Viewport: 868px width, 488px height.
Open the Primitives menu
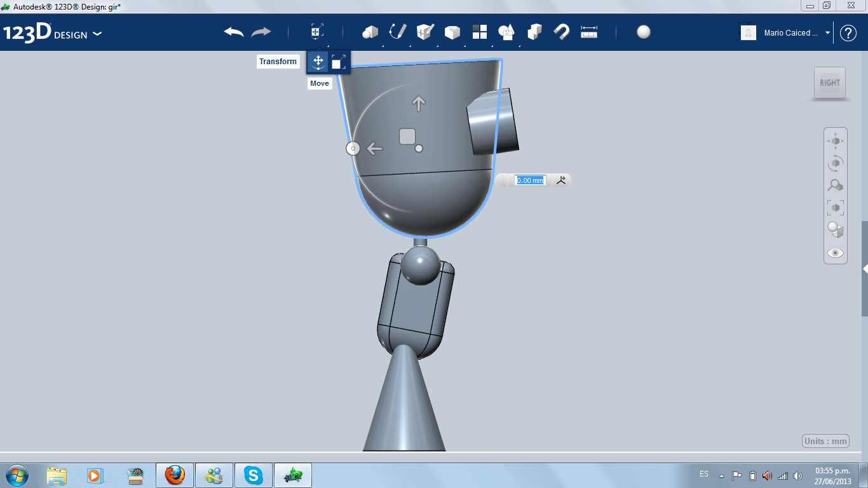pyautogui.click(x=370, y=32)
